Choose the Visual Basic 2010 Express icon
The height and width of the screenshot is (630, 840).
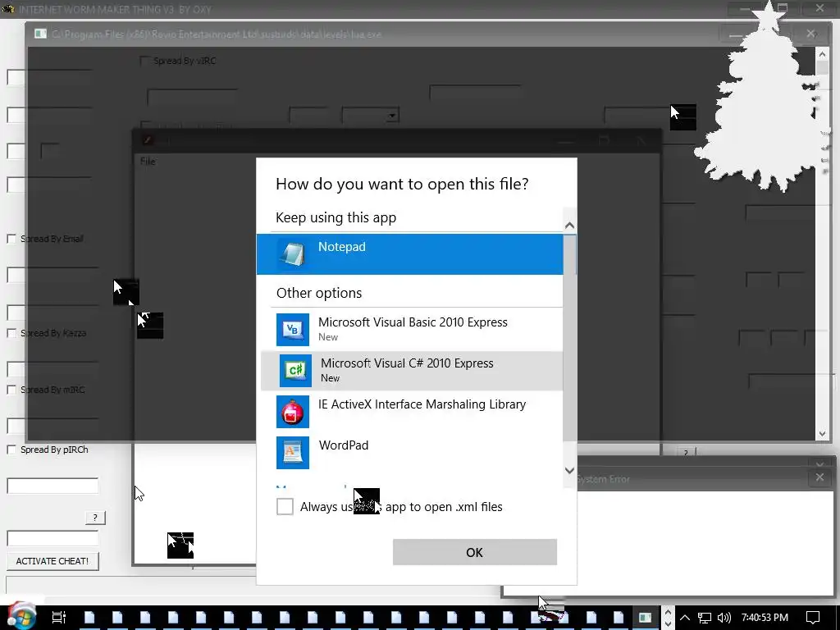point(293,330)
